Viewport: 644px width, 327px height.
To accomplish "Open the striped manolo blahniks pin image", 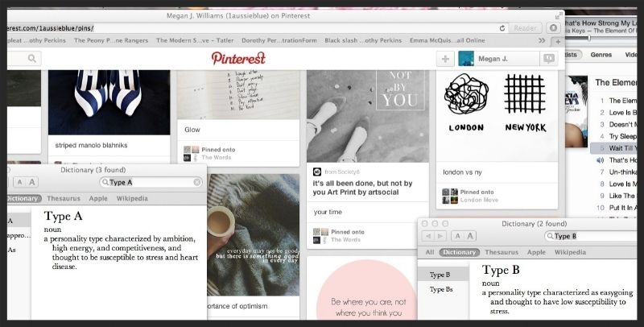I will tap(109, 102).
